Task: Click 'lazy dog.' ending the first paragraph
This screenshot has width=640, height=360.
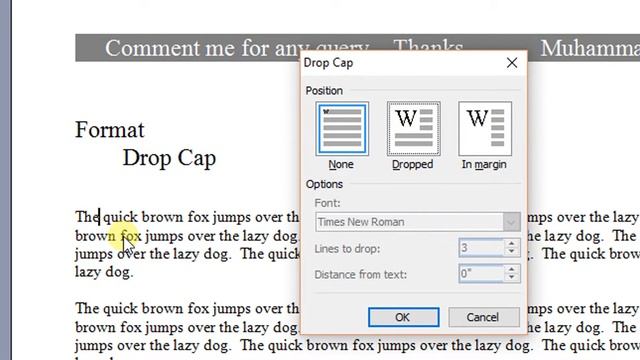Action: coord(104,272)
